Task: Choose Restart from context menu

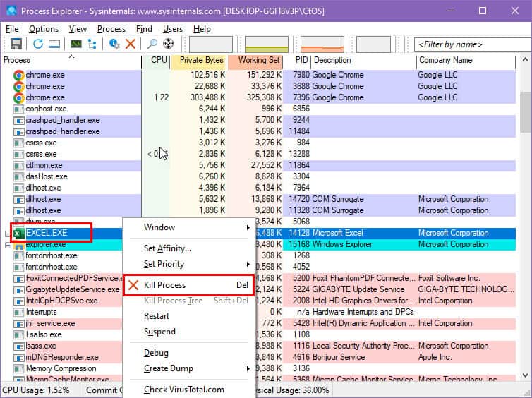Action: click(x=188, y=316)
